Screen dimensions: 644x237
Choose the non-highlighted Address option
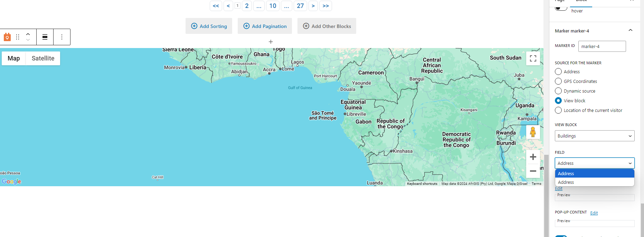tap(595, 182)
